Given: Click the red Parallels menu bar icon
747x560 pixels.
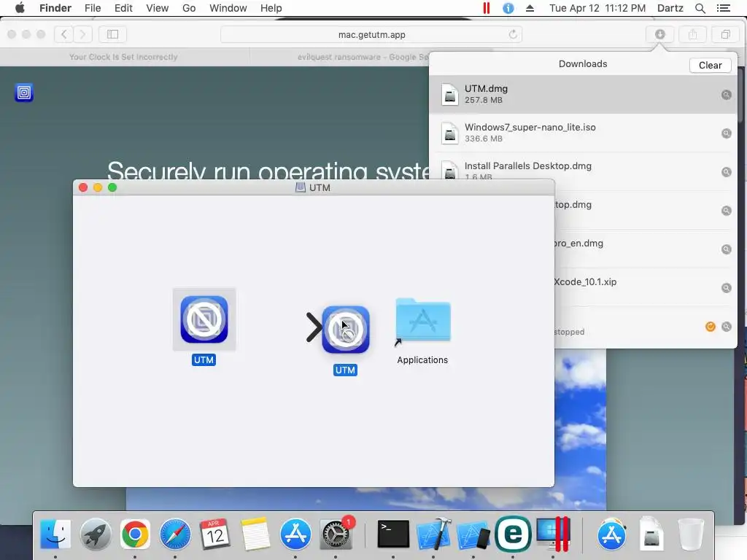Looking at the screenshot, I should pos(486,8).
